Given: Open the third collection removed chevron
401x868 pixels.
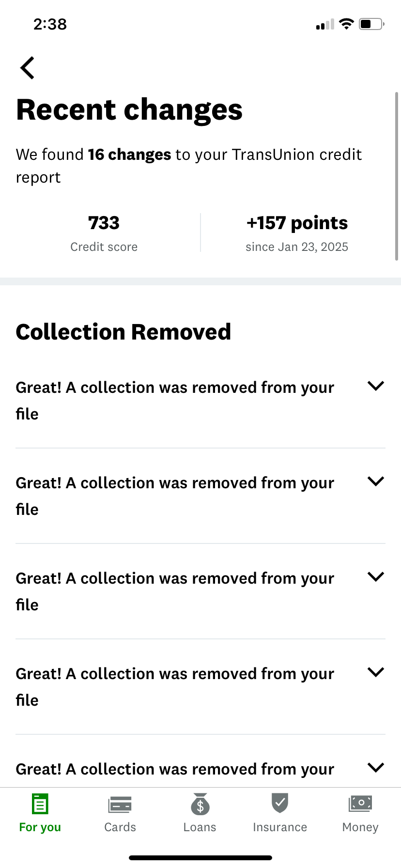Looking at the screenshot, I should (375, 576).
